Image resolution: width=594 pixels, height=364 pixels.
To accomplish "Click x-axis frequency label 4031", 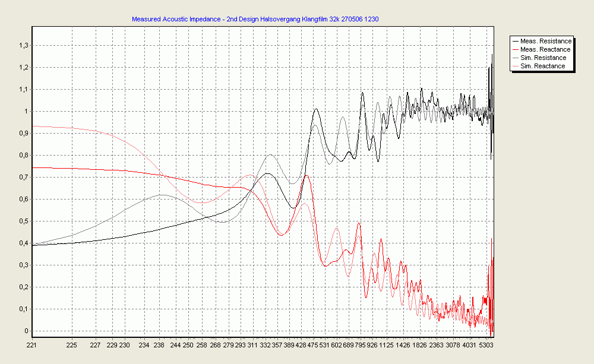I will [470, 345].
